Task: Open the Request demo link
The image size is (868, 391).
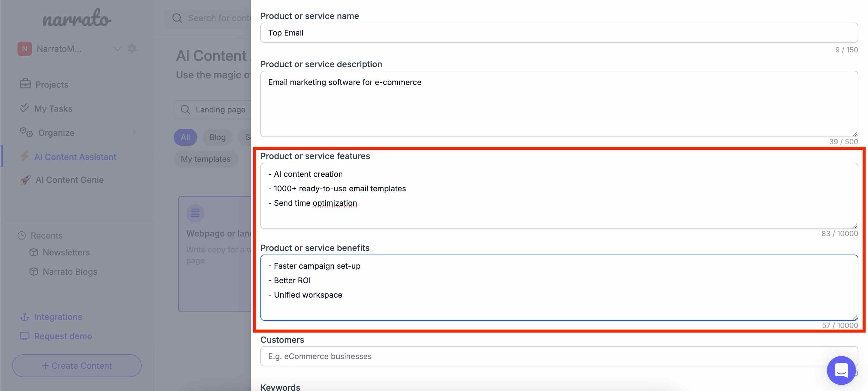Action: point(63,336)
